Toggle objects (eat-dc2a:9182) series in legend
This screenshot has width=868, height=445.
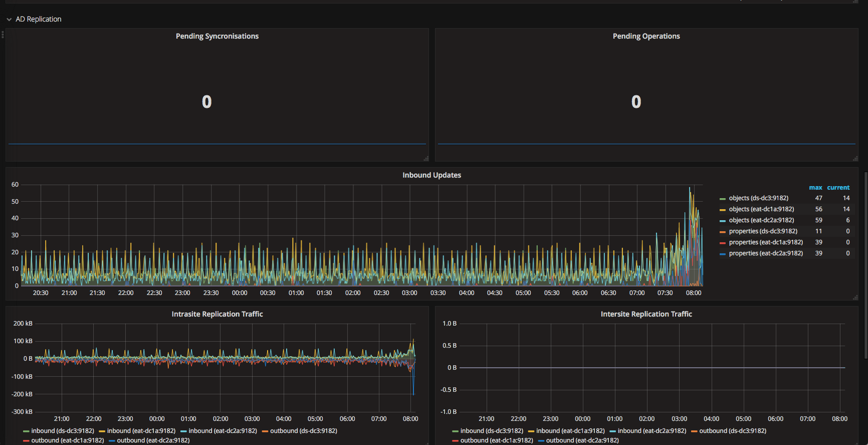pyautogui.click(x=761, y=220)
